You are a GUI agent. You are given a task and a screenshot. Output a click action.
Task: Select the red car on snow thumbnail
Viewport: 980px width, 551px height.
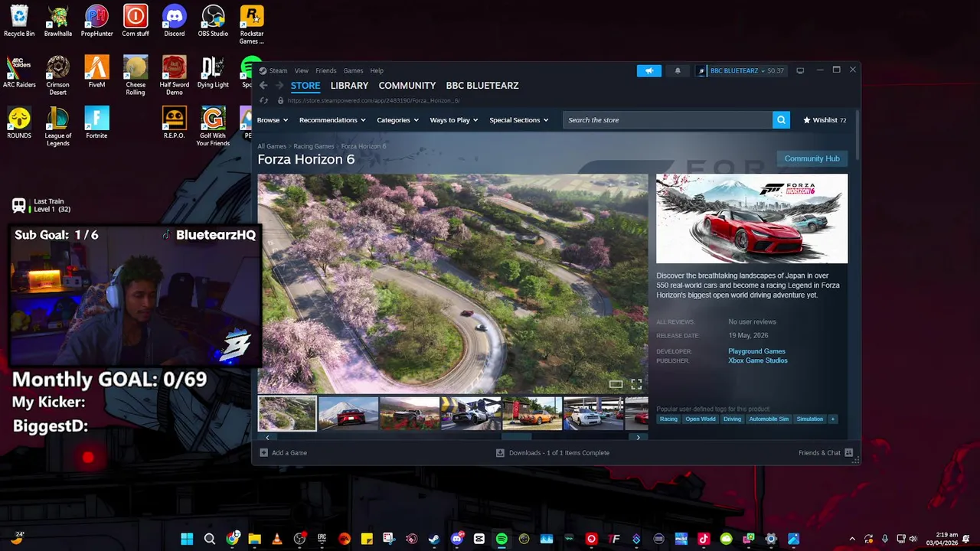[348, 414]
